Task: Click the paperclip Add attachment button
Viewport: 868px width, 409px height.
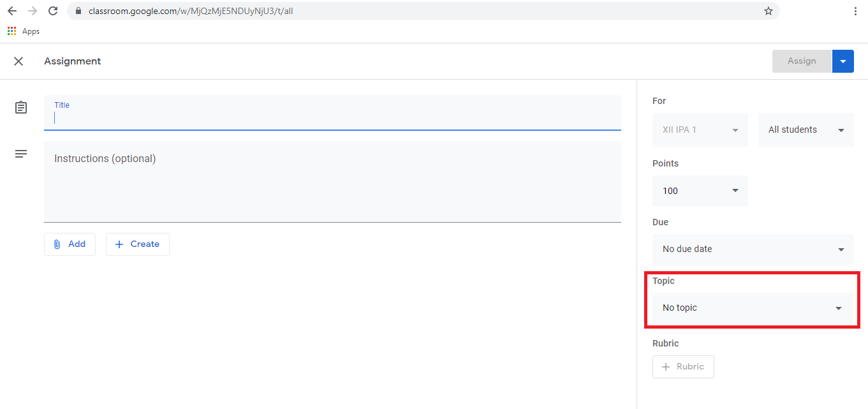Action: click(70, 244)
